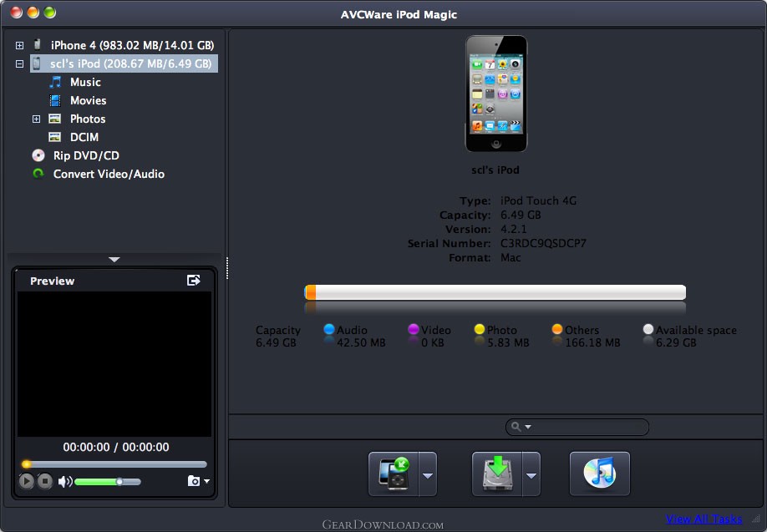Open Convert Video/Audio feature
Image resolution: width=767 pixels, height=532 pixels.
tap(109, 174)
